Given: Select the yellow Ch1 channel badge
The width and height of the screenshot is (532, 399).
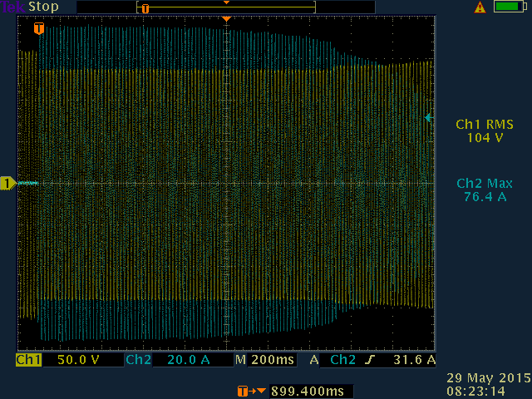Looking at the screenshot, I should coord(29,360).
